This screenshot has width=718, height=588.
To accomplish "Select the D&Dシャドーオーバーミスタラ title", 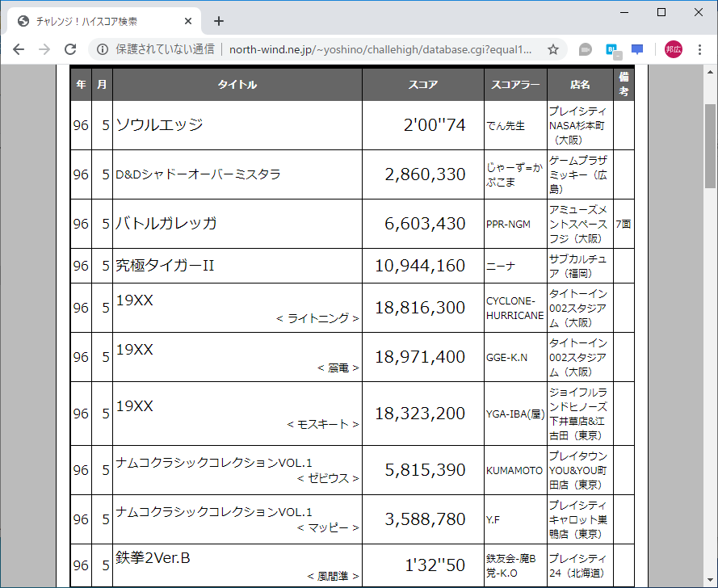I will [198, 174].
